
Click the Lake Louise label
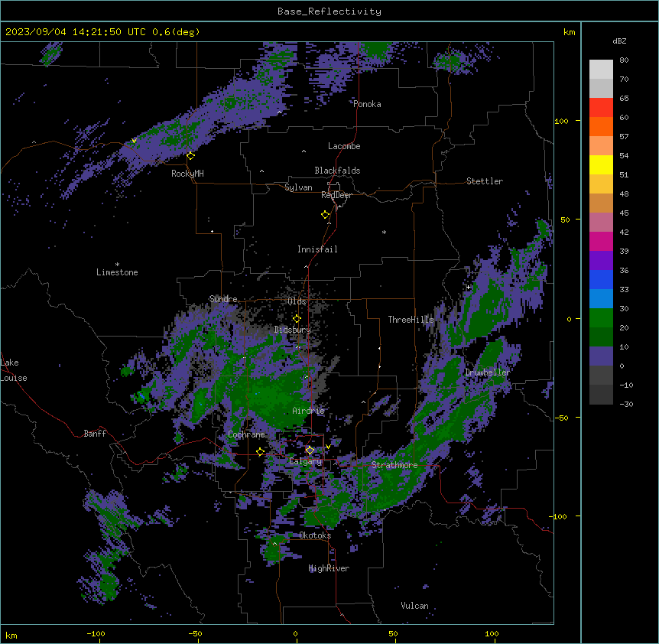tap(14, 370)
